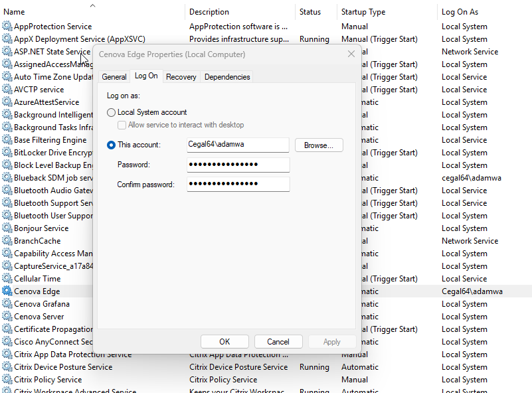Open the Dependencies tab
The image size is (532, 393).
(226, 76)
